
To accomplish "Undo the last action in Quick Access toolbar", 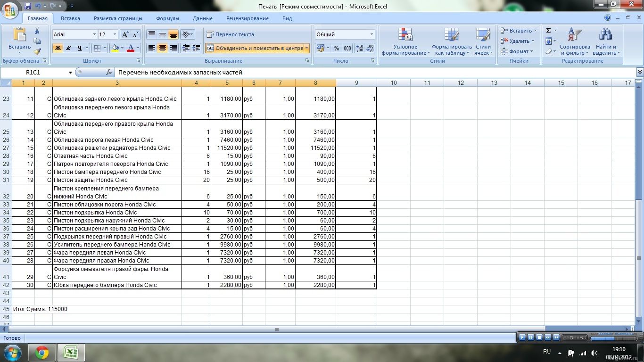I will [x=39, y=6].
